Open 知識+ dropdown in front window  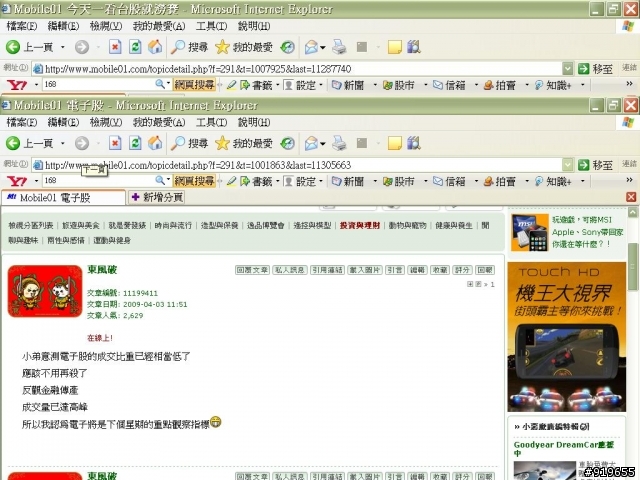[582, 181]
